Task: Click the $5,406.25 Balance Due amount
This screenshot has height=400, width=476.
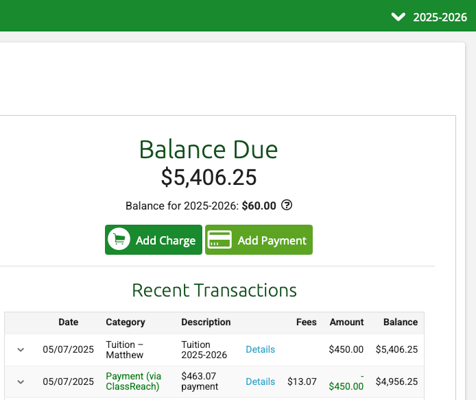Action: coord(209,177)
